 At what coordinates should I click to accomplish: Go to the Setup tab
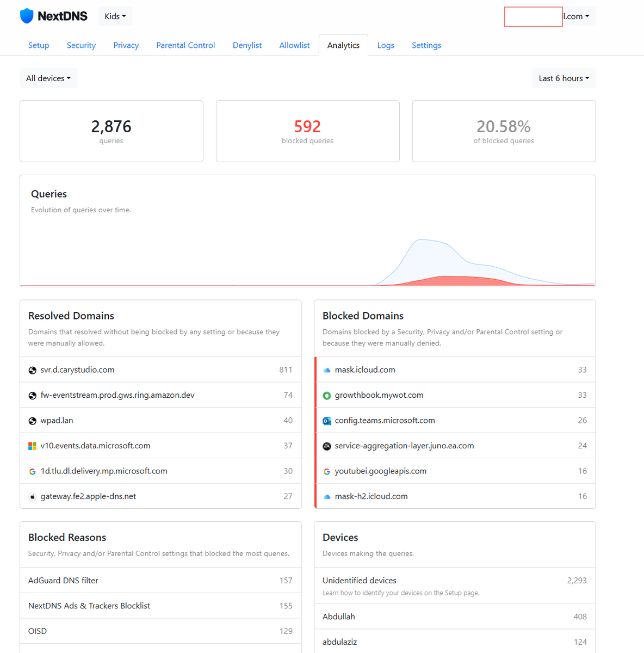(39, 45)
